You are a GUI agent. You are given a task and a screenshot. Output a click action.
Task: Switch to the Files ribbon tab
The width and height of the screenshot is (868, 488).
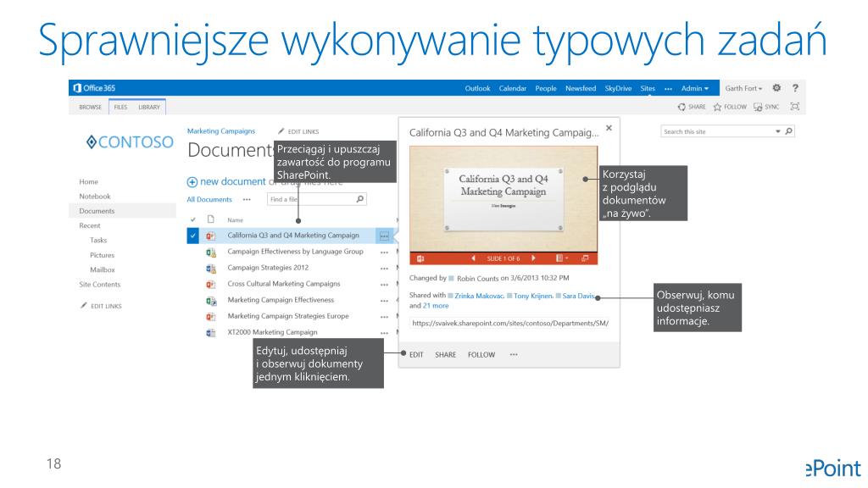click(x=120, y=107)
